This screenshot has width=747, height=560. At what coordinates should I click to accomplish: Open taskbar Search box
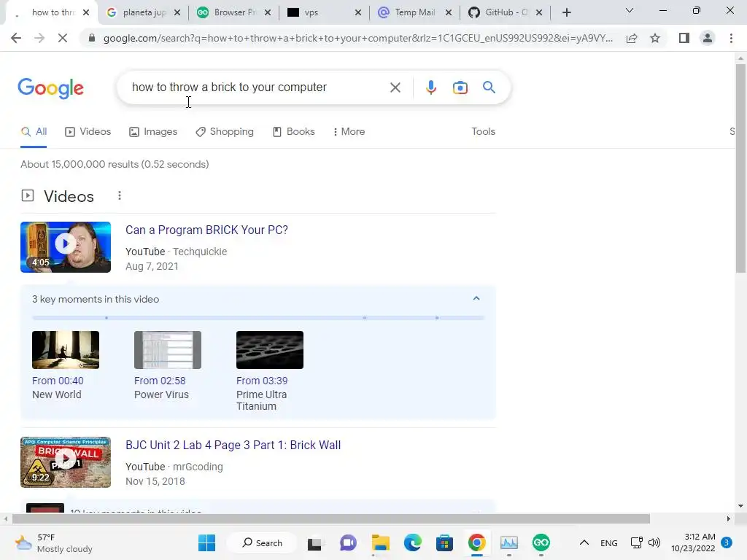click(262, 542)
